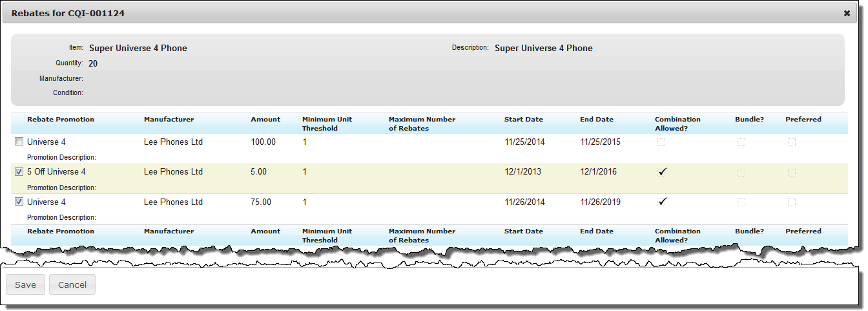Click the 11/26/2019 end date cell
Image resolution: width=868 pixels, height=311 pixels.
(600, 202)
